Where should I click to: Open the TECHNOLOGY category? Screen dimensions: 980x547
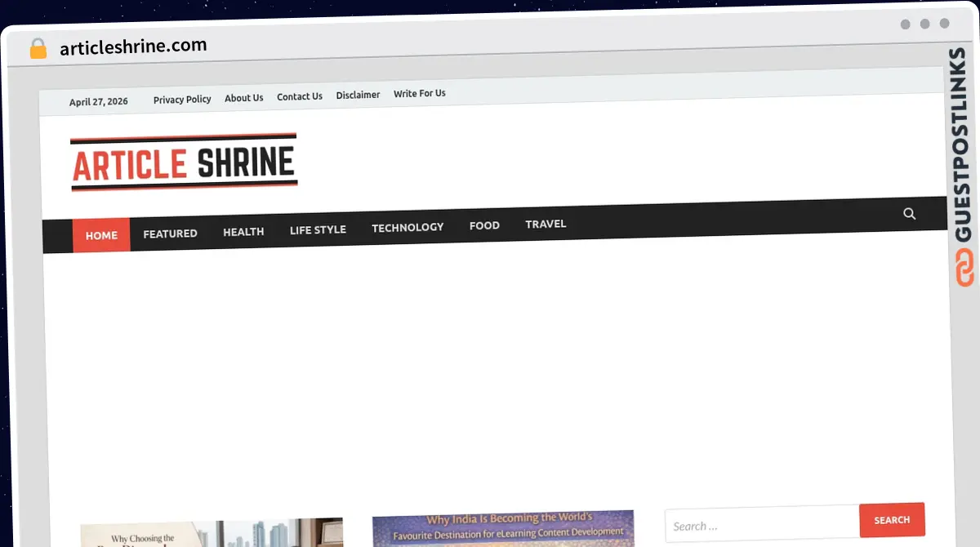(x=408, y=227)
